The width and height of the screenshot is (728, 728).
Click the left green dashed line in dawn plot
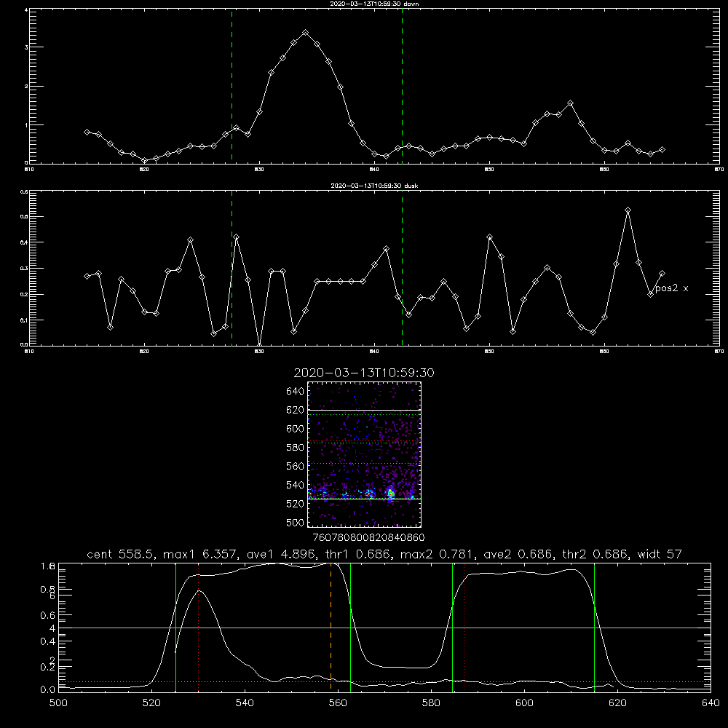pos(232,86)
